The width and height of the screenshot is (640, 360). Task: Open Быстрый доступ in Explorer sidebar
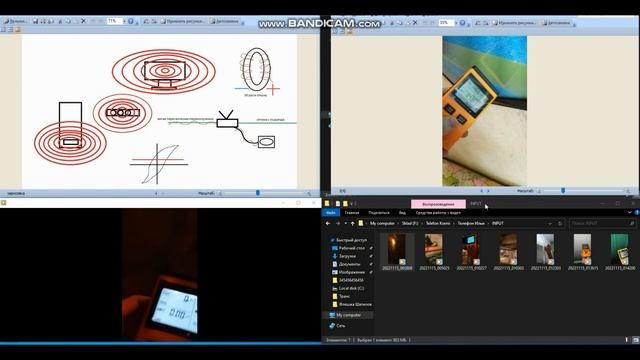click(349, 240)
